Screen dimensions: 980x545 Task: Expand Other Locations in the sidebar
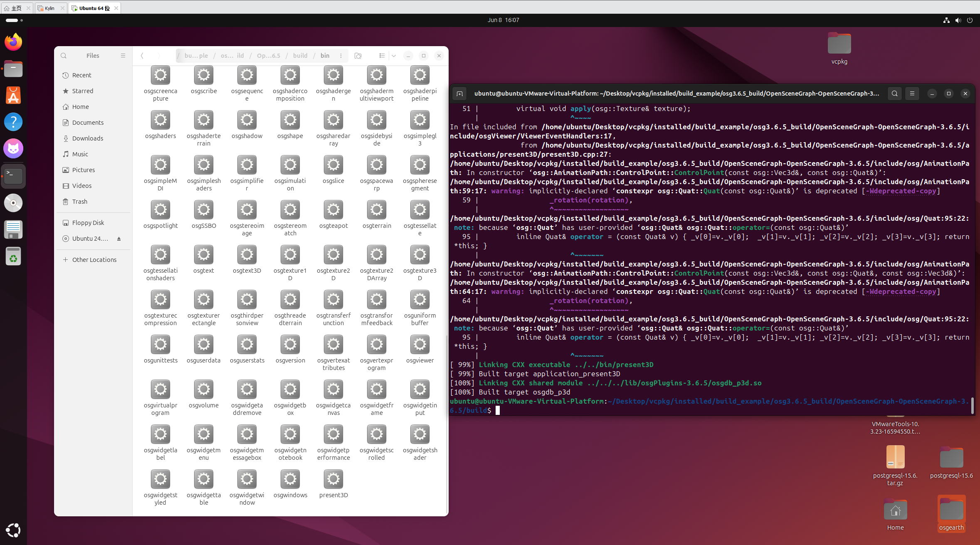[x=94, y=260]
